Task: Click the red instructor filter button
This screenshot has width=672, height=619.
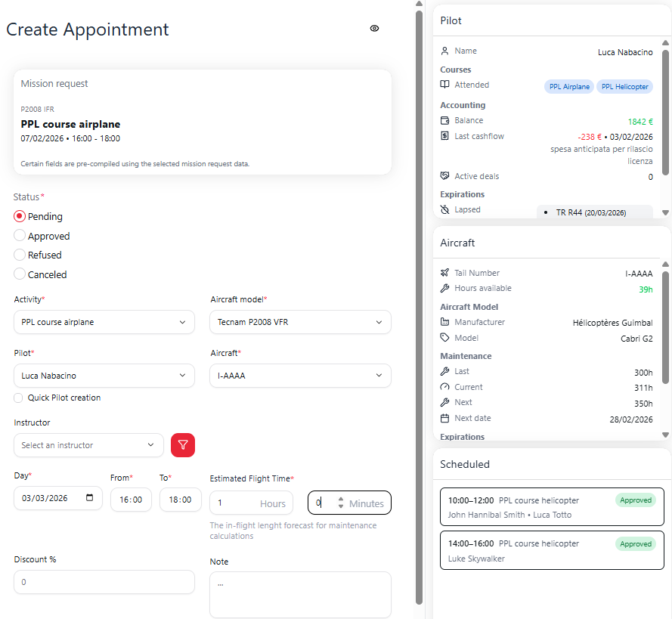Action: tap(183, 445)
